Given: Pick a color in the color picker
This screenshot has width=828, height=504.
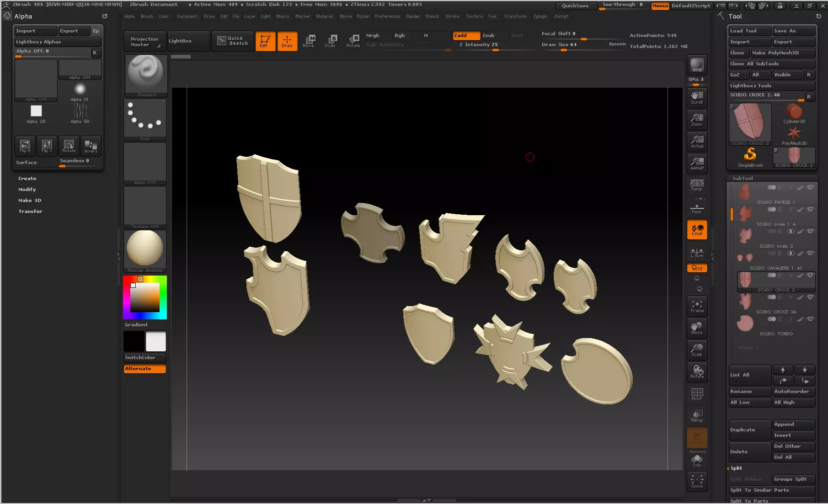Looking at the screenshot, I should [145, 297].
